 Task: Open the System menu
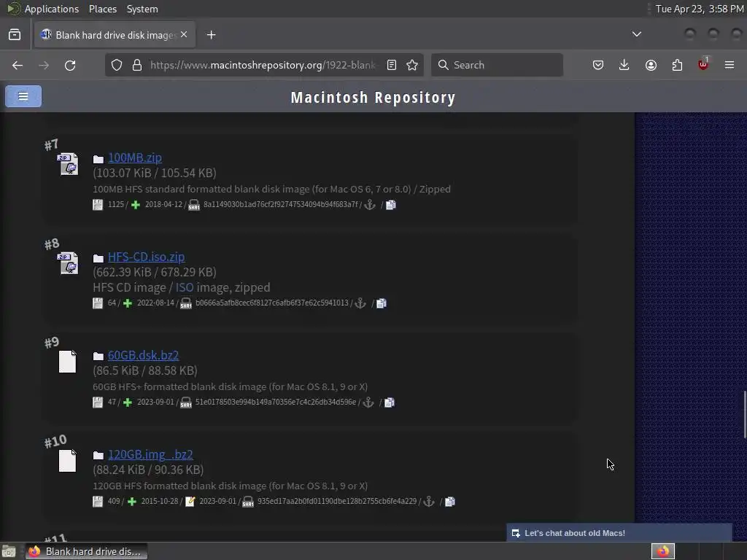pyautogui.click(x=142, y=9)
